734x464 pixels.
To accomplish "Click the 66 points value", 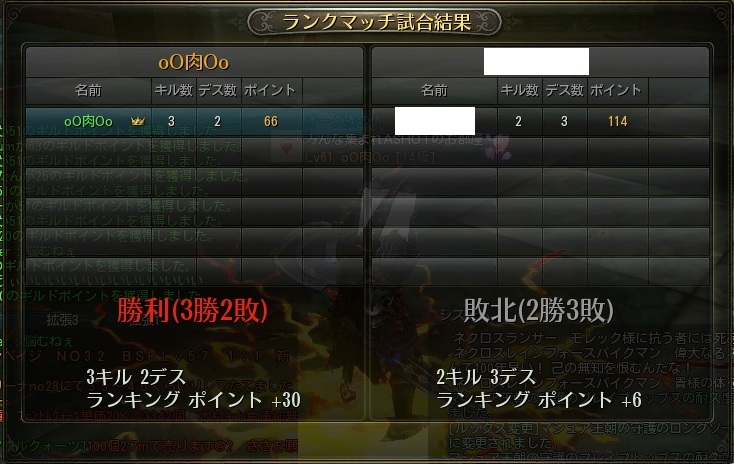I will [x=271, y=122].
